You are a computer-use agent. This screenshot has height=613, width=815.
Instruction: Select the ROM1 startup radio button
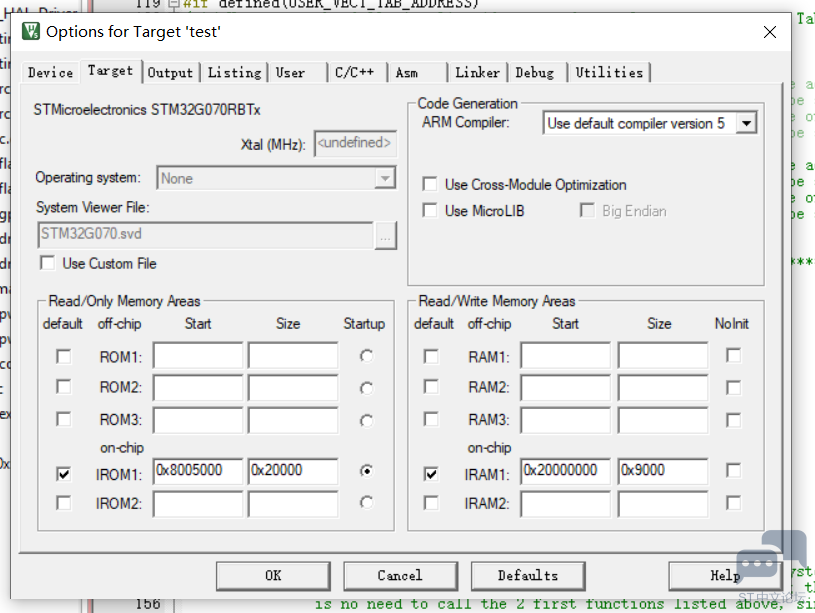point(368,356)
